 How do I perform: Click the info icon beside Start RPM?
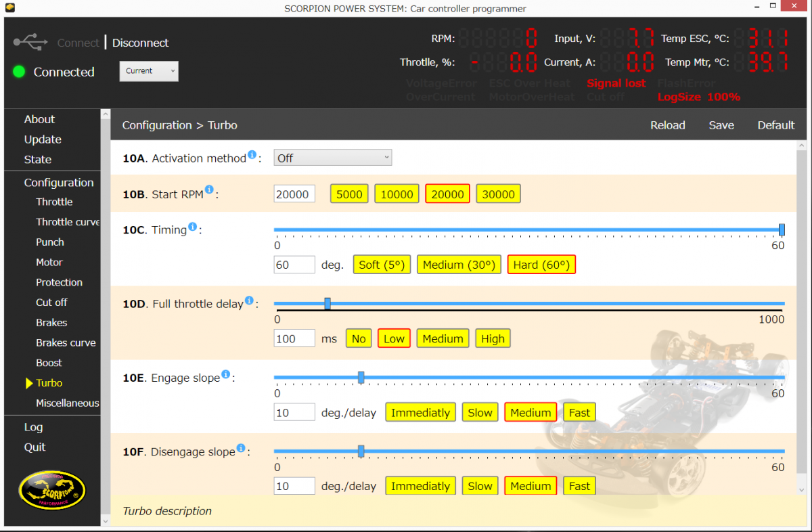click(209, 190)
